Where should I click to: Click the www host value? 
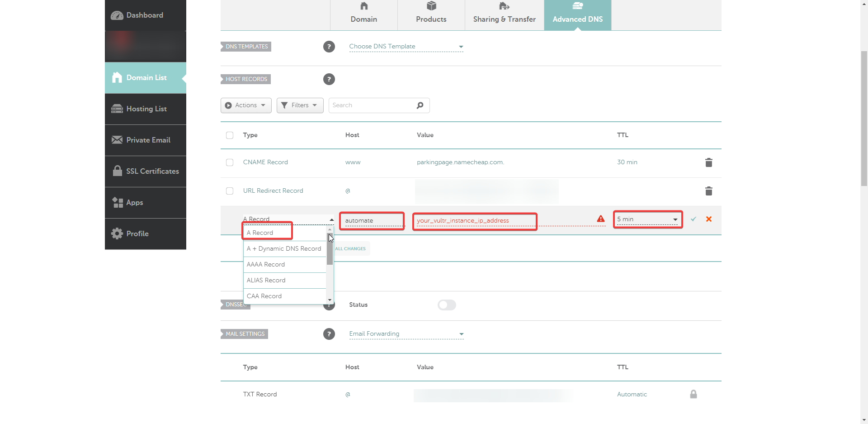(353, 162)
